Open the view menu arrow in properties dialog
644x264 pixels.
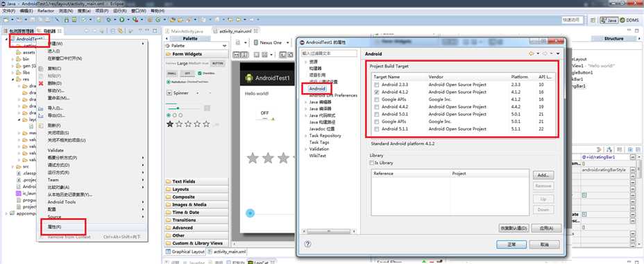pyautogui.click(x=558, y=54)
